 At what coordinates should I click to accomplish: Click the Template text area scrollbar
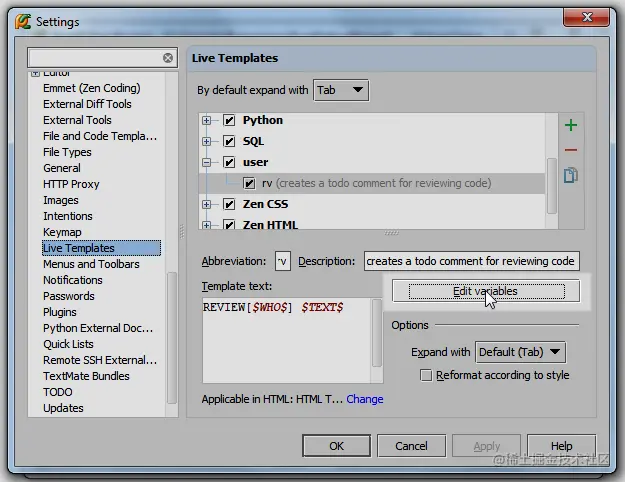[x=377, y=333]
